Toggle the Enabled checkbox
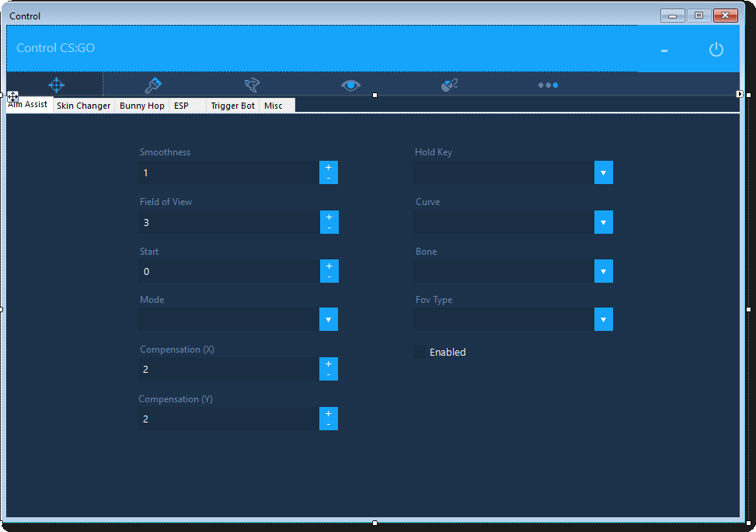756x532 pixels. 420,352
